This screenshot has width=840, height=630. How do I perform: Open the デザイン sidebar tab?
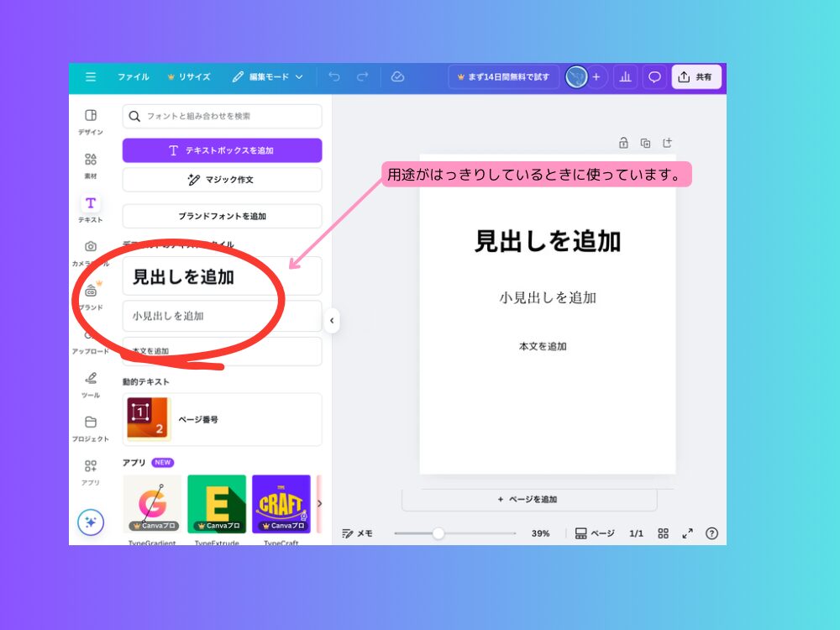(x=91, y=122)
